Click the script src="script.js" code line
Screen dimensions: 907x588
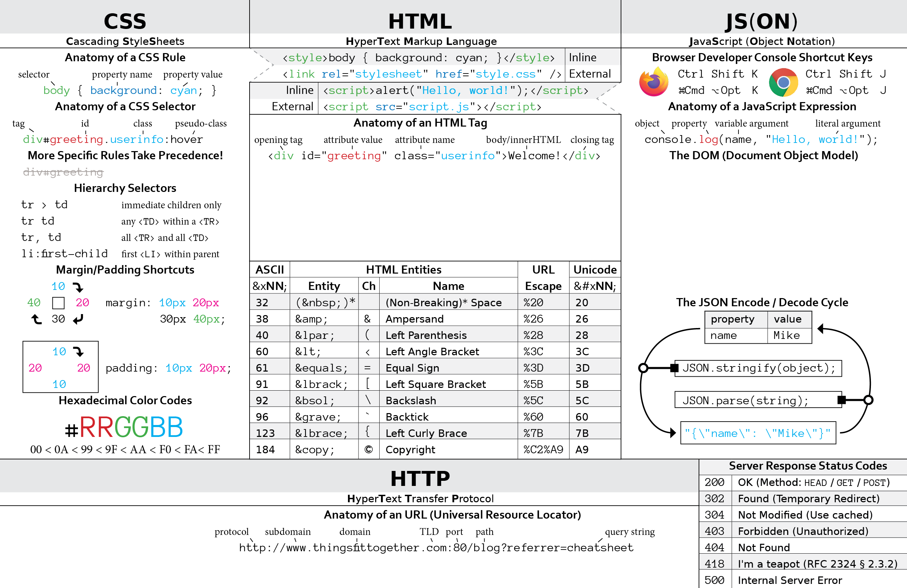(432, 107)
